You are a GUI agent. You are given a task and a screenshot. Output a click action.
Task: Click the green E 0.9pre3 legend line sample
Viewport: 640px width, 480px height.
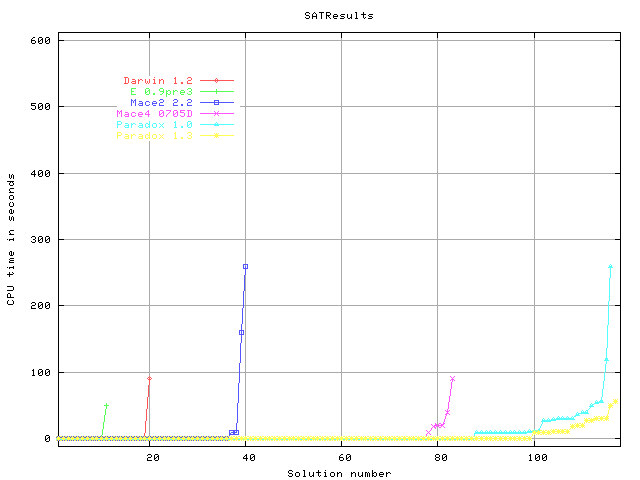click(217, 92)
